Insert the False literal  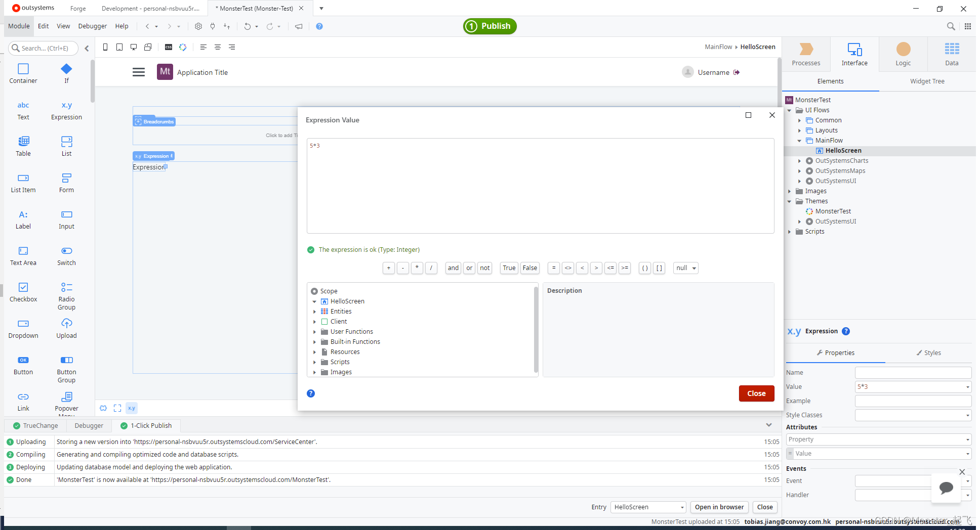529,268
